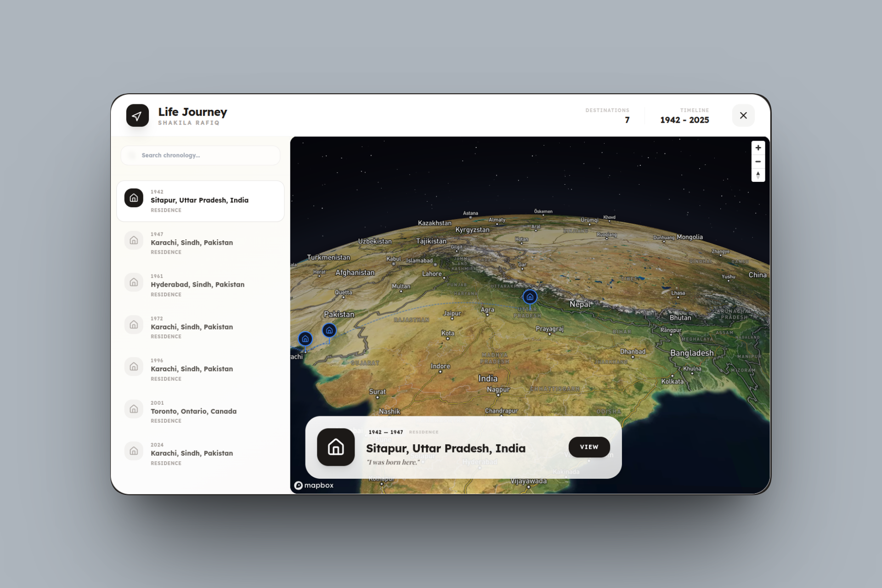
Task: Select the 2001 Toronto, Ontario entry
Action: 200,412
